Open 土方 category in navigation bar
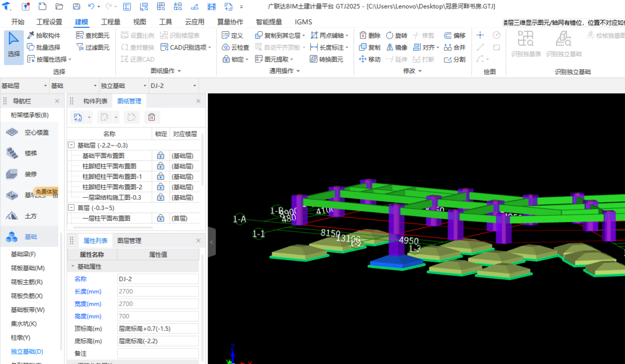Image resolution: width=625 pixels, height=364 pixels. [30, 216]
